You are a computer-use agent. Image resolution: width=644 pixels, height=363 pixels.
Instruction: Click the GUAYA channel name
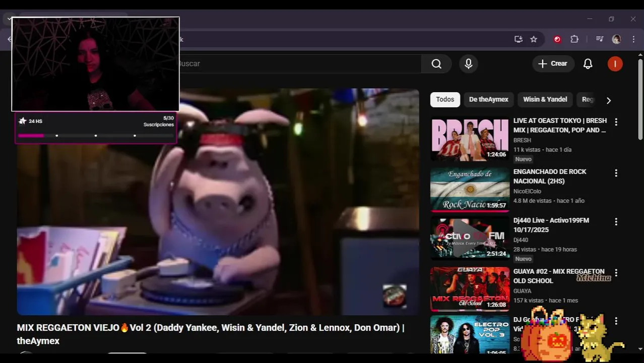pyautogui.click(x=522, y=291)
